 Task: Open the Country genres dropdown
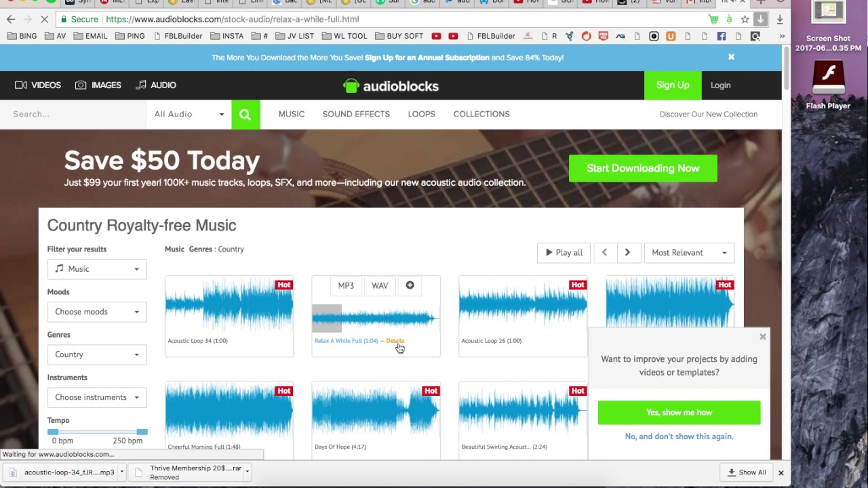[x=97, y=354]
